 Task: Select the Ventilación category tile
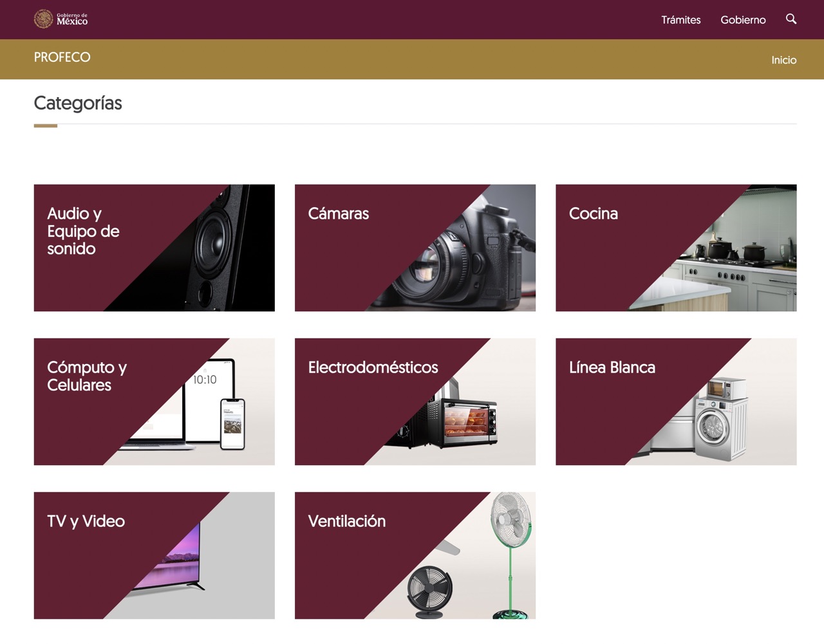coord(415,555)
